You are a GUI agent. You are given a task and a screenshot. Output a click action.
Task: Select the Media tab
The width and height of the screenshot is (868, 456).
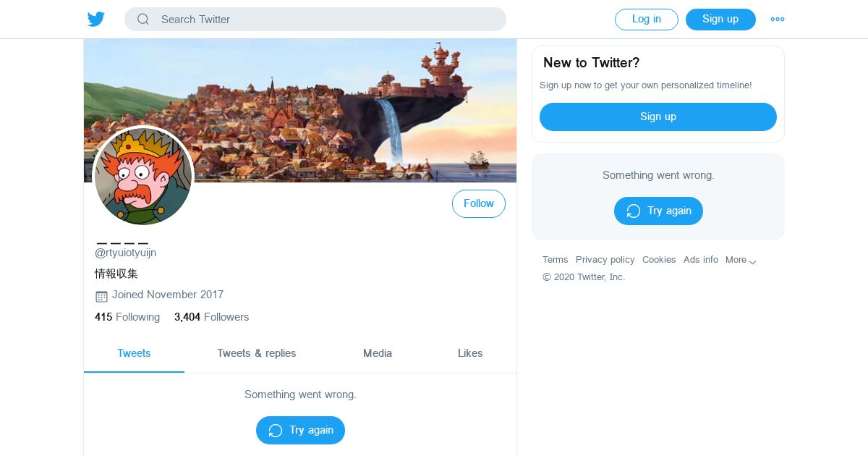[x=378, y=353]
